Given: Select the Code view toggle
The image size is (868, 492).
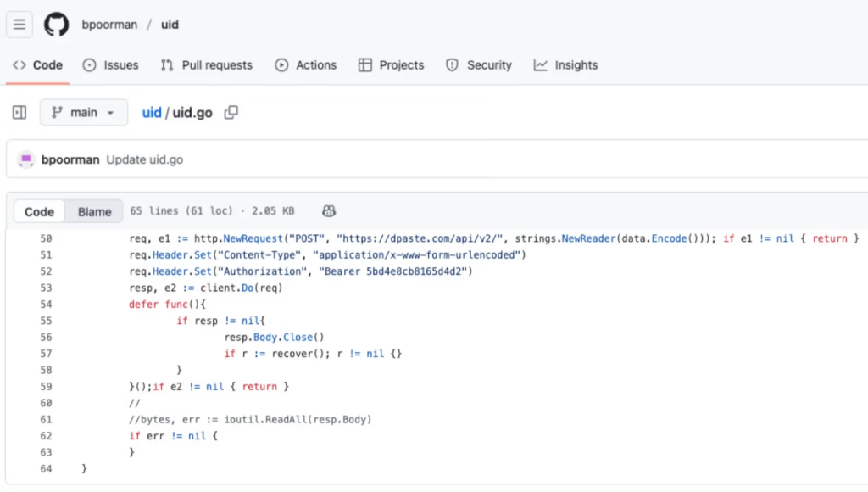Looking at the screenshot, I should pos(39,211).
